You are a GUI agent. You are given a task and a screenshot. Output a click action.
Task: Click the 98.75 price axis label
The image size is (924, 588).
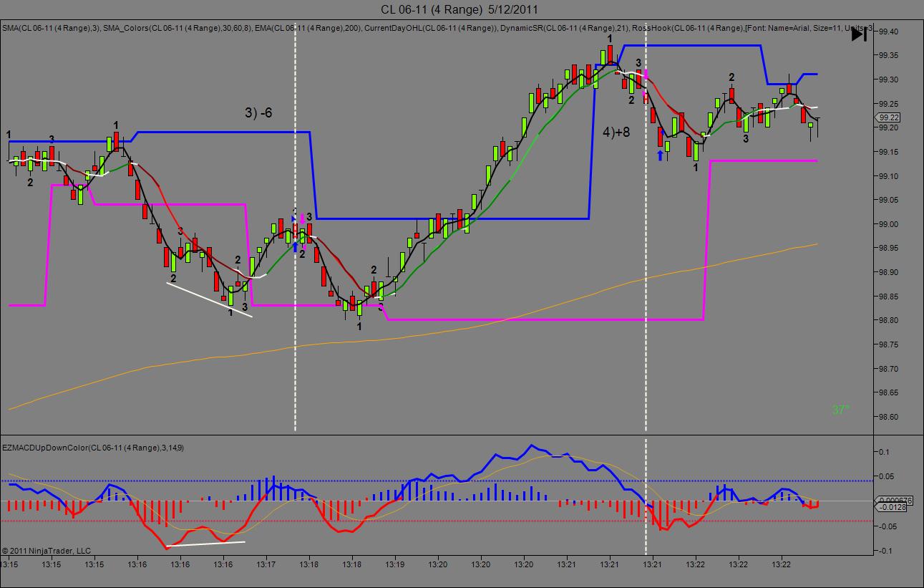click(x=890, y=344)
